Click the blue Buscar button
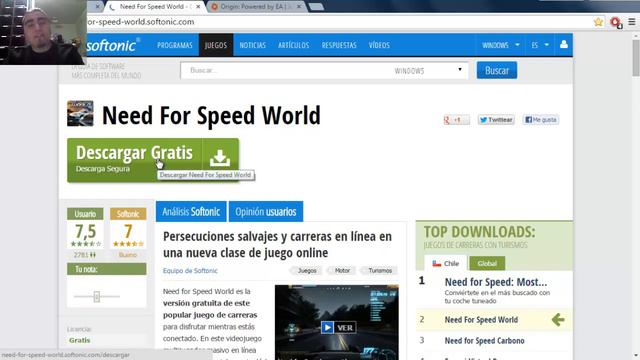This screenshot has width=640, height=360. pyautogui.click(x=497, y=70)
